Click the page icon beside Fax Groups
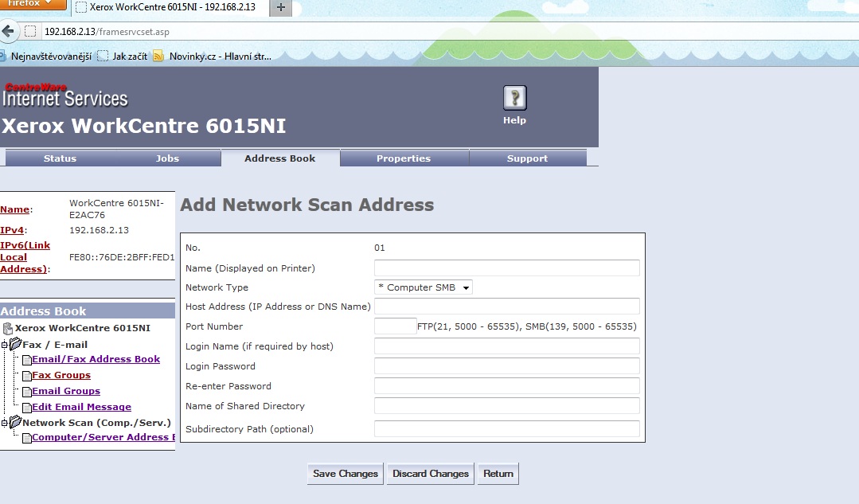Screen dimensions: 859x504 (26, 376)
